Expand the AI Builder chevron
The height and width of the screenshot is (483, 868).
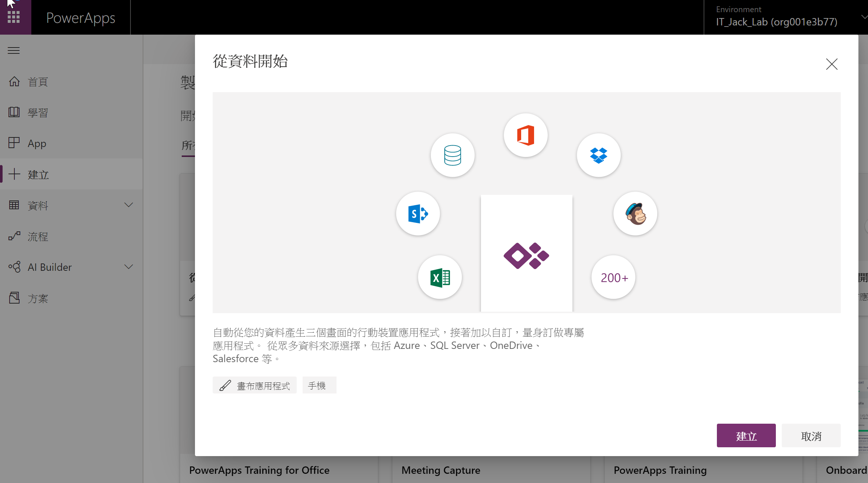coord(129,267)
